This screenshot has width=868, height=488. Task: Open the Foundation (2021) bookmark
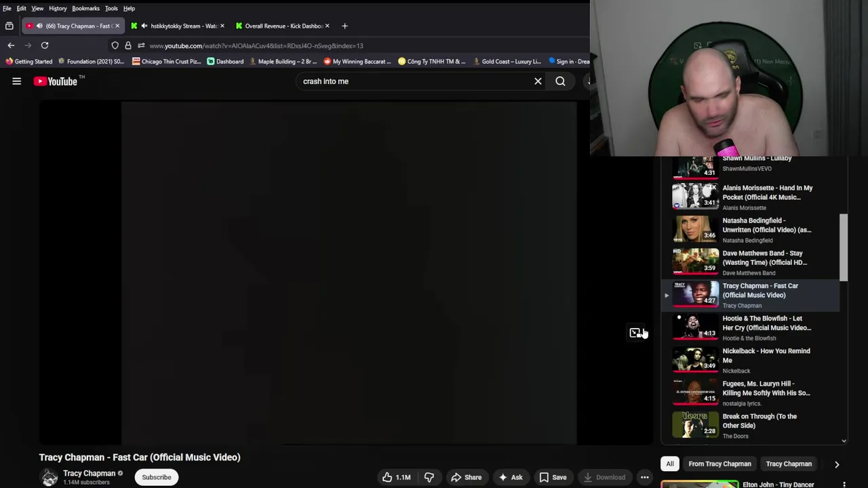point(91,61)
